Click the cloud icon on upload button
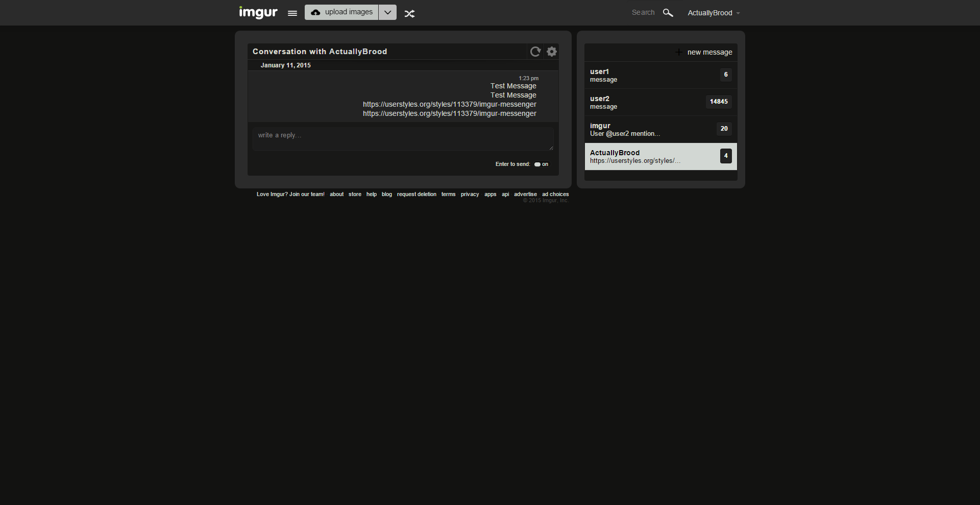 click(x=316, y=12)
